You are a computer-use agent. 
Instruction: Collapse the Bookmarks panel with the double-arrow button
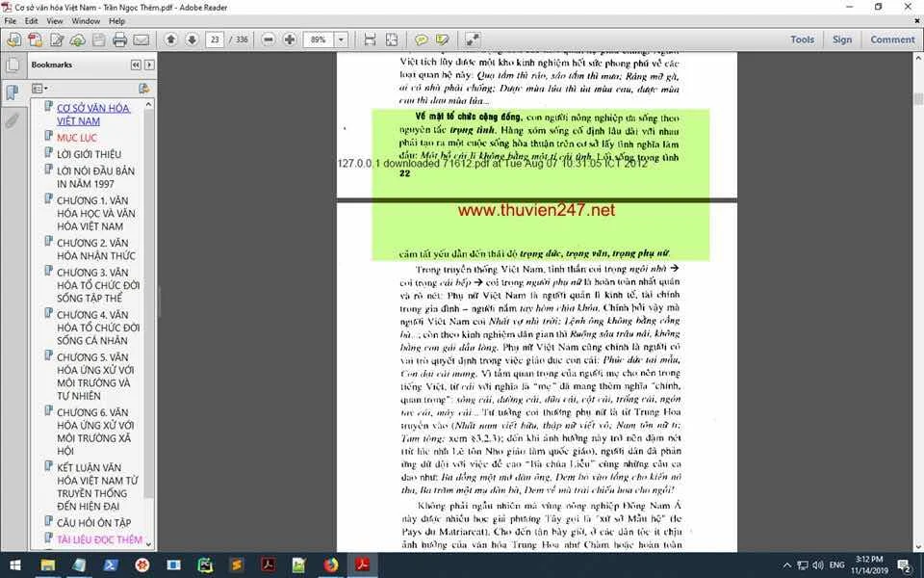(x=136, y=65)
